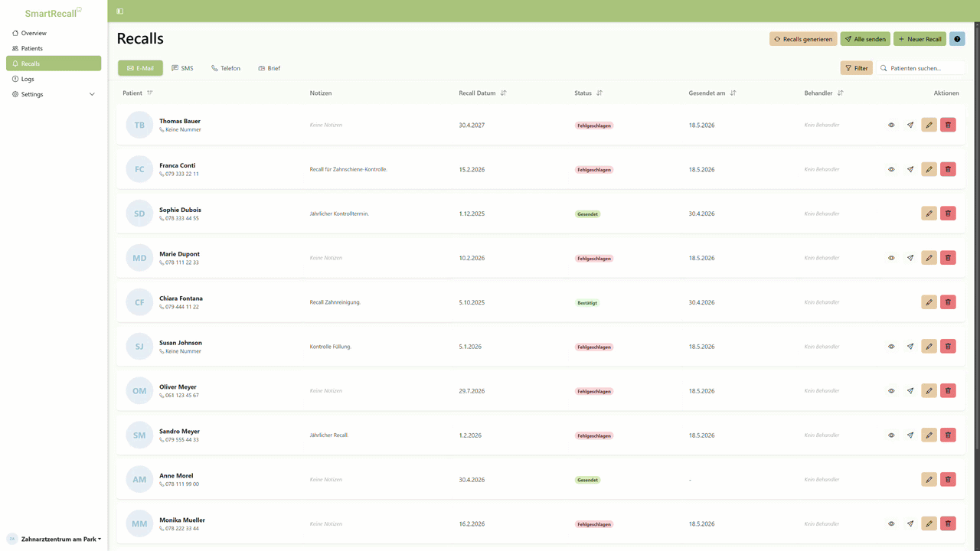This screenshot has width=980, height=551.
Task: Delete Oliver Meyer's recall
Action: pos(948,391)
